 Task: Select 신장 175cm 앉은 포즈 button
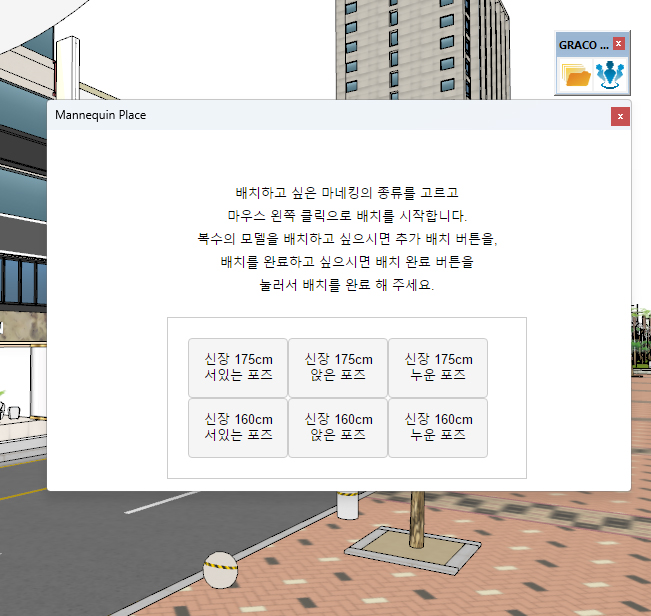coord(338,367)
